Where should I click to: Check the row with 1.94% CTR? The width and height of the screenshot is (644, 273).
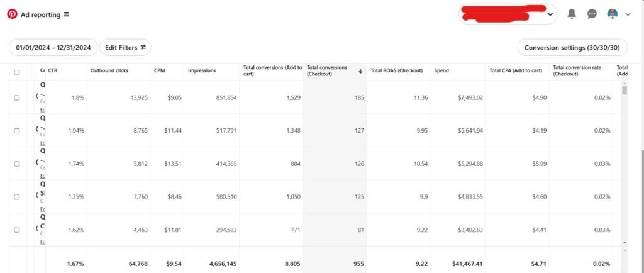(x=17, y=130)
